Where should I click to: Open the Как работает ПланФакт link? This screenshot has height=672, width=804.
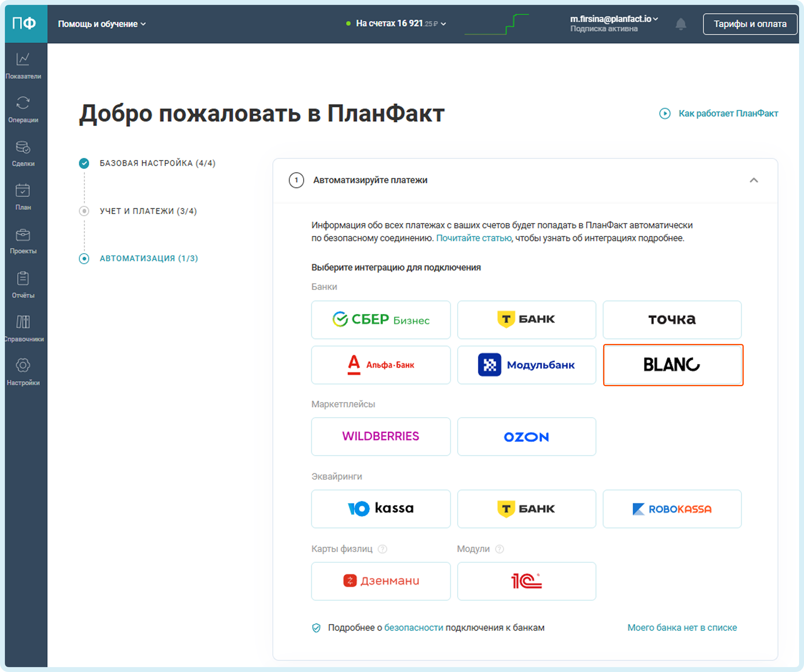pyautogui.click(x=728, y=113)
